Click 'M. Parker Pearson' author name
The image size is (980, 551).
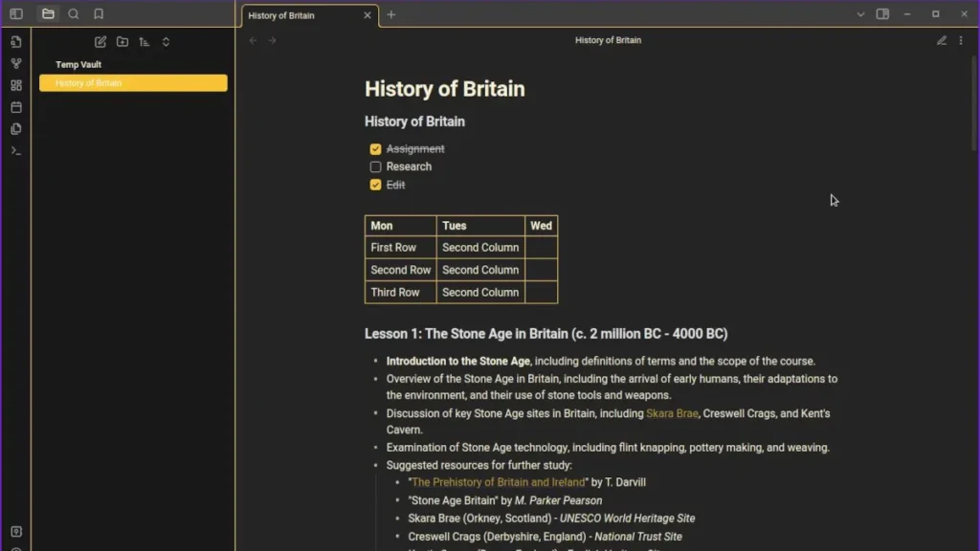click(558, 500)
